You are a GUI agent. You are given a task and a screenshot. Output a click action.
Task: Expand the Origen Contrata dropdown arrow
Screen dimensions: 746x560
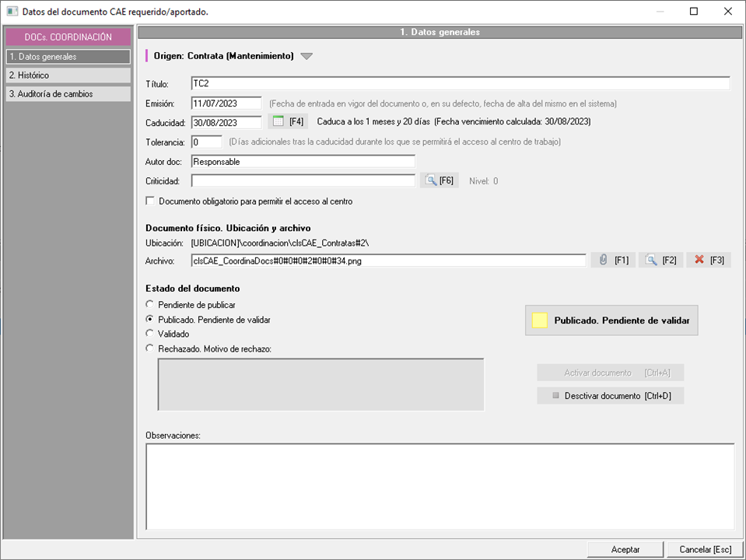coord(306,56)
